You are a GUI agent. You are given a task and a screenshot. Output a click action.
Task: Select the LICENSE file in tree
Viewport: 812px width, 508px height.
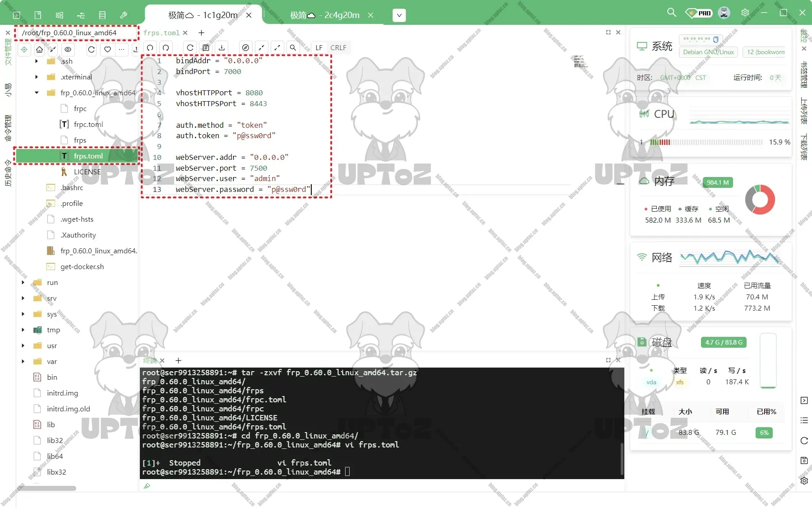pyautogui.click(x=87, y=172)
